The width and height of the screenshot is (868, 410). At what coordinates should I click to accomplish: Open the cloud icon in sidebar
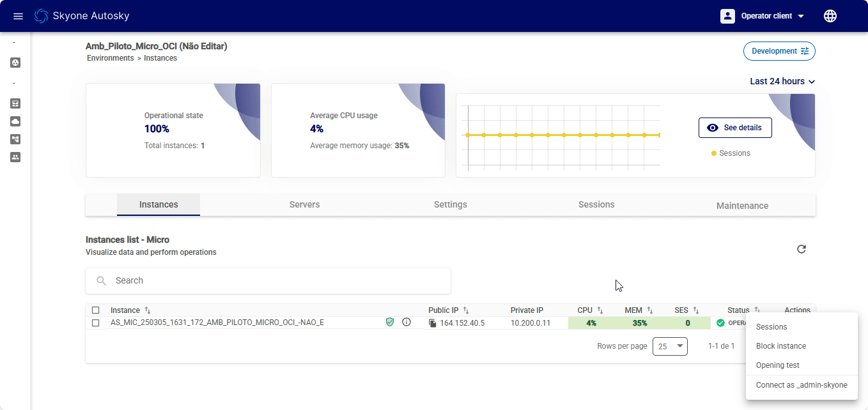pyautogui.click(x=15, y=121)
